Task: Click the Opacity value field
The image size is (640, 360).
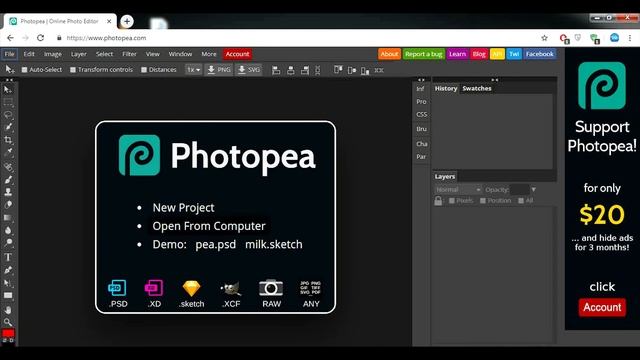Action: pos(519,189)
